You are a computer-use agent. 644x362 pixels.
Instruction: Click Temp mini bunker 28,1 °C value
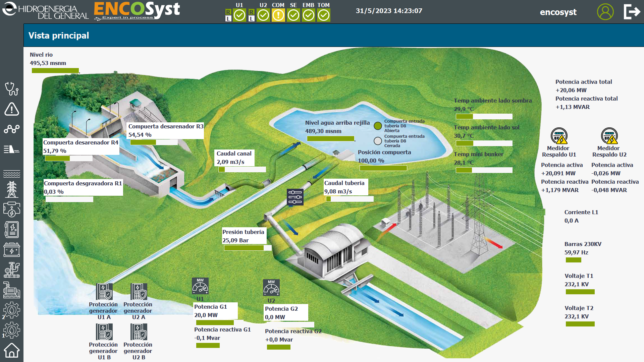(x=464, y=163)
